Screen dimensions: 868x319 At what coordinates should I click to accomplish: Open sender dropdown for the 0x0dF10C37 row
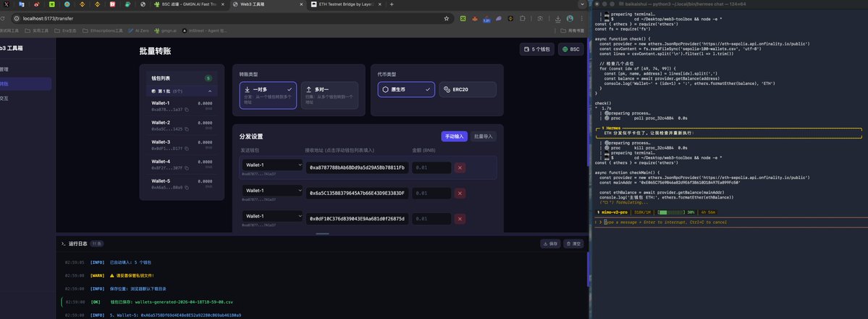coord(272,216)
